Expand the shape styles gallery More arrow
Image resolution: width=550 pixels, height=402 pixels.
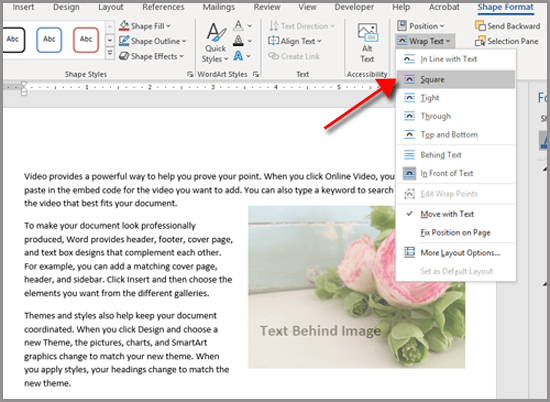[x=110, y=54]
